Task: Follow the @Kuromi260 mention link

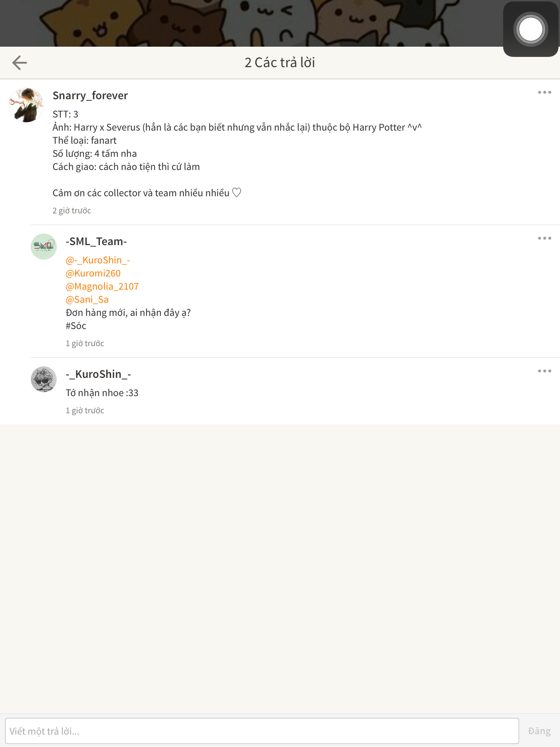Action: pos(93,273)
